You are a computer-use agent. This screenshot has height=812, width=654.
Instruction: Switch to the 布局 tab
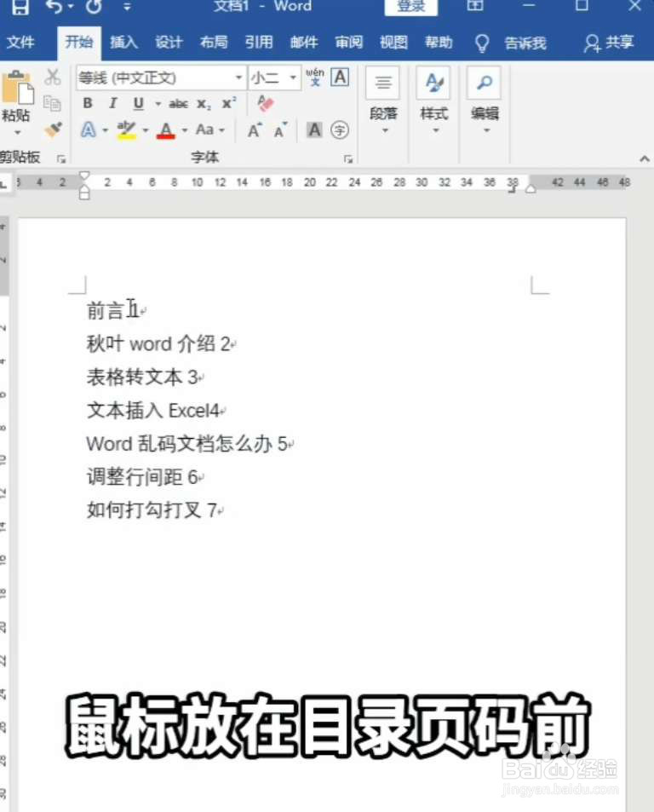click(214, 42)
